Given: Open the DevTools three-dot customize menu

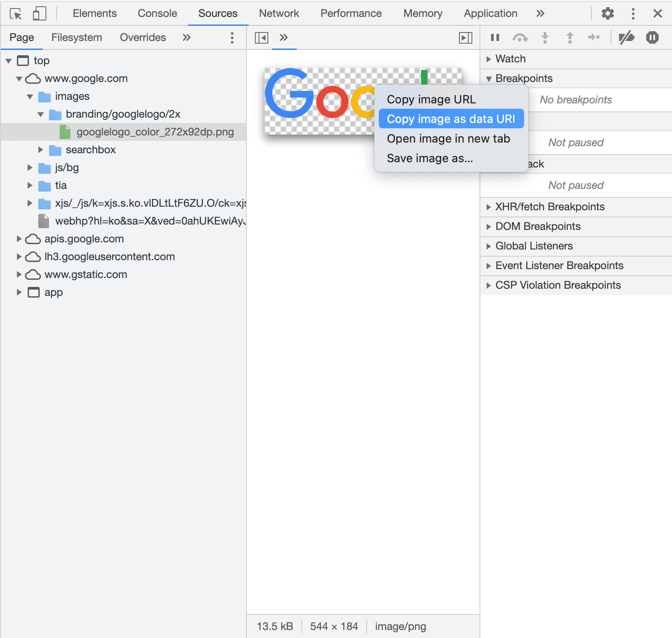Looking at the screenshot, I should tap(633, 13).
